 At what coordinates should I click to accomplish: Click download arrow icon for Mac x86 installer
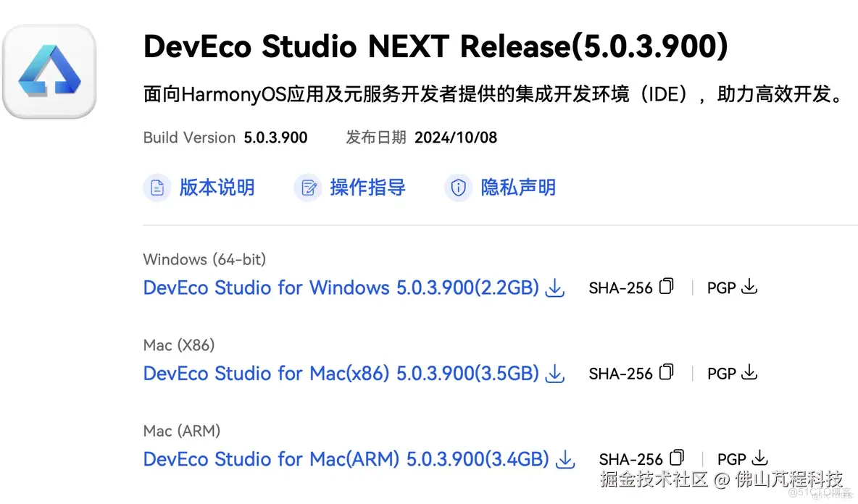coord(555,374)
